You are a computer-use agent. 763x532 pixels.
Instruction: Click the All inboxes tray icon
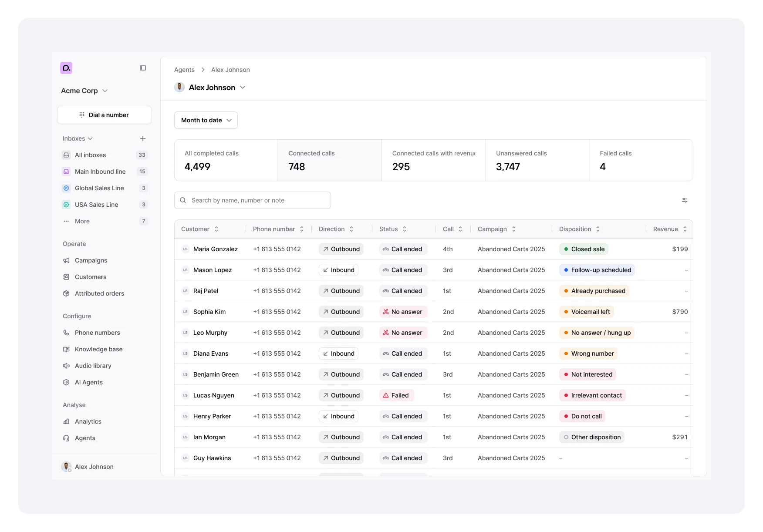click(x=66, y=155)
